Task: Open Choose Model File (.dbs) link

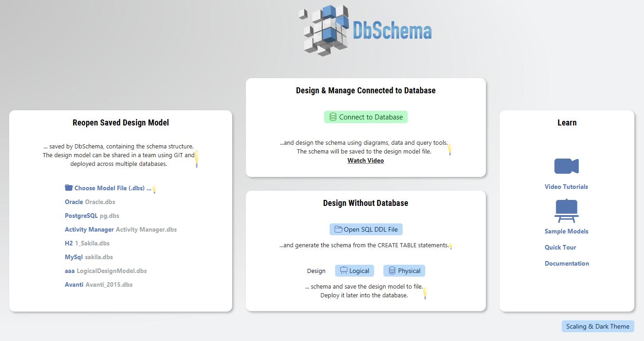Action: click(113, 188)
